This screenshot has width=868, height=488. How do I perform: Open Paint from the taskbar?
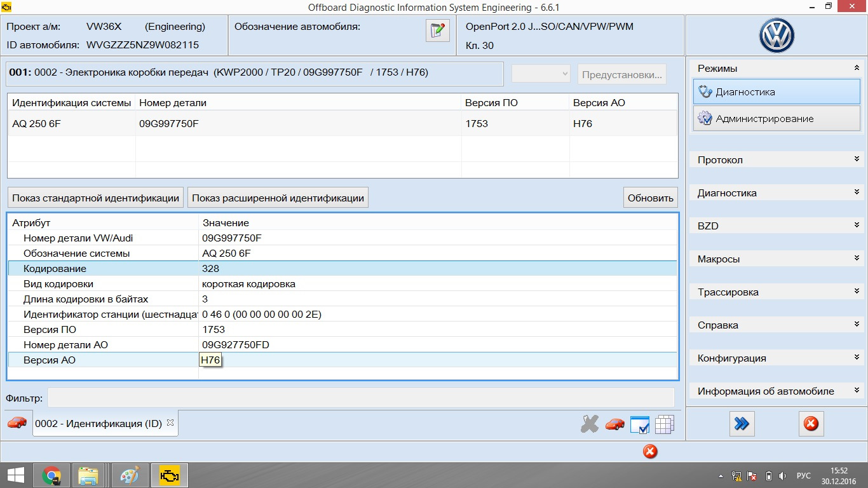click(x=129, y=475)
